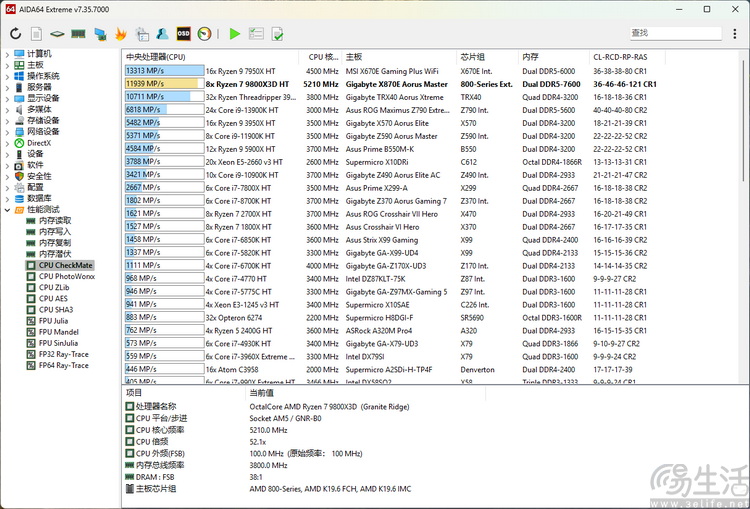The height and width of the screenshot is (509, 750).
Task: Click the 13313 MP/s result bar
Action: coord(165,71)
